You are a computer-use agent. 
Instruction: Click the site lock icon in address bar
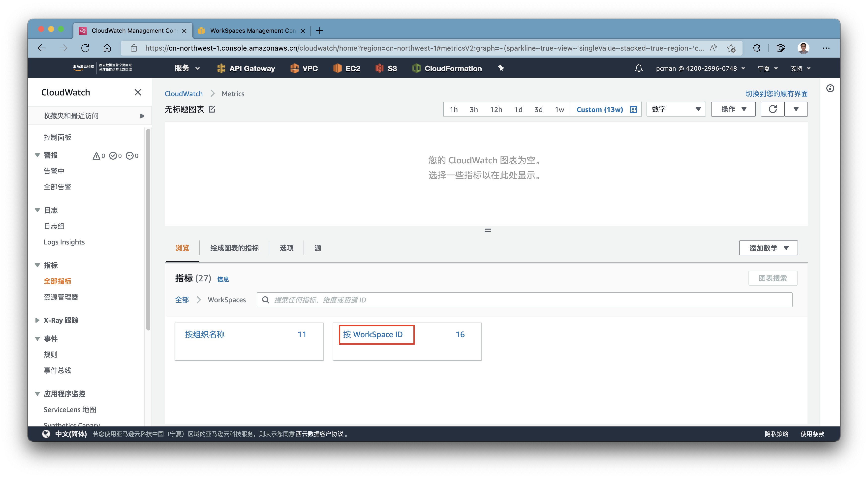(x=134, y=48)
